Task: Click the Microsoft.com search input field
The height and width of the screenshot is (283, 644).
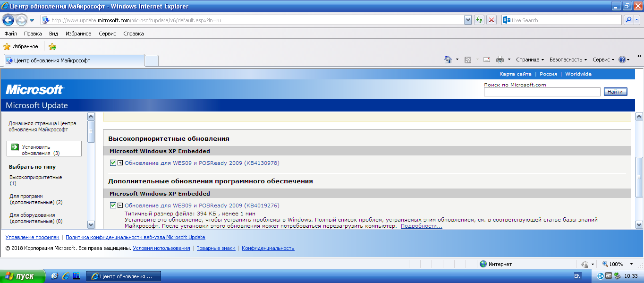Action: tap(542, 92)
